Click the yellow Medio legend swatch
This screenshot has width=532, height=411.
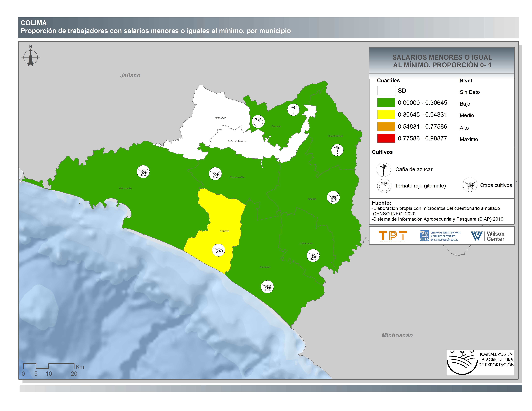pyautogui.click(x=386, y=114)
